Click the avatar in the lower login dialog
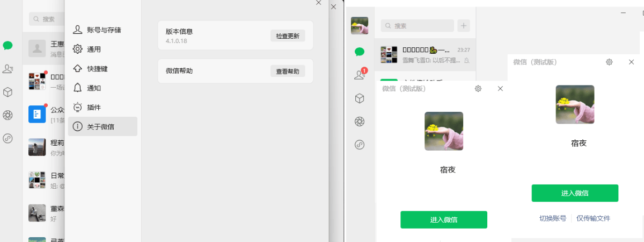The image size is (644, 242). [x=444, y=131]
